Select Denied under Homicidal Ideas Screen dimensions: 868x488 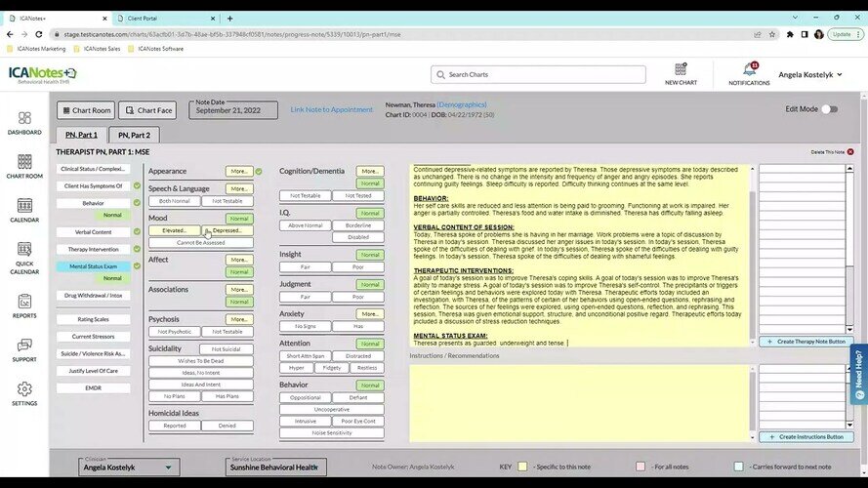click(227, 426)
